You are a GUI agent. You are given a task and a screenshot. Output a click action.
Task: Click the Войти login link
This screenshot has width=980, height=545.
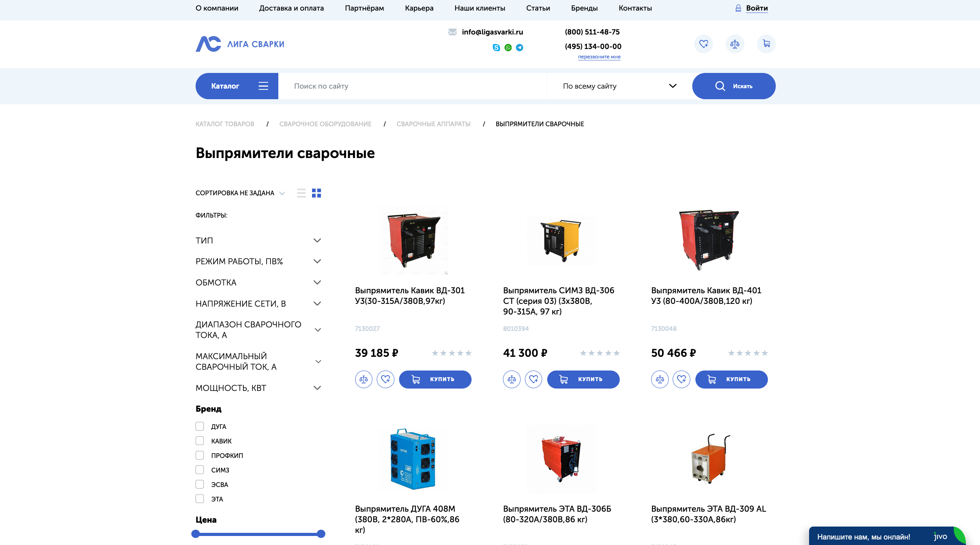click(757, 8)
